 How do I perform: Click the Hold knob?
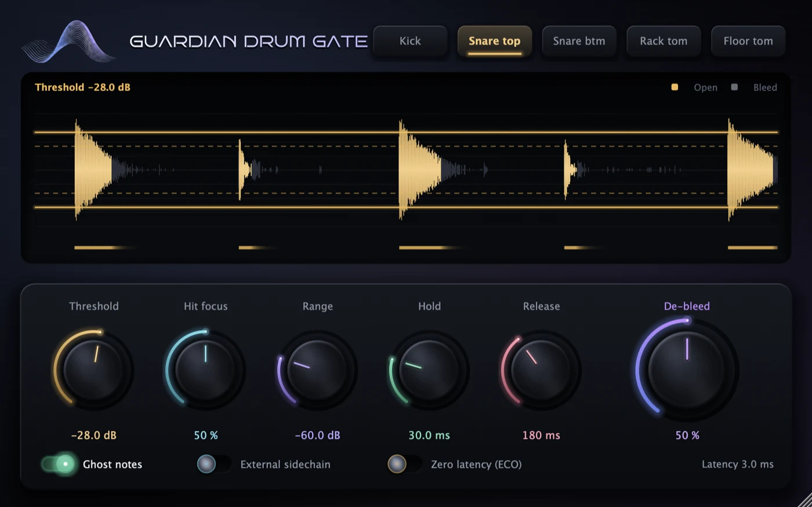(x=429, y=370)
